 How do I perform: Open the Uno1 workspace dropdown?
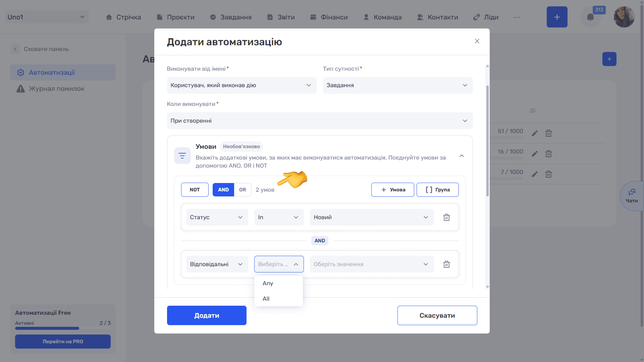pos(47,17)
